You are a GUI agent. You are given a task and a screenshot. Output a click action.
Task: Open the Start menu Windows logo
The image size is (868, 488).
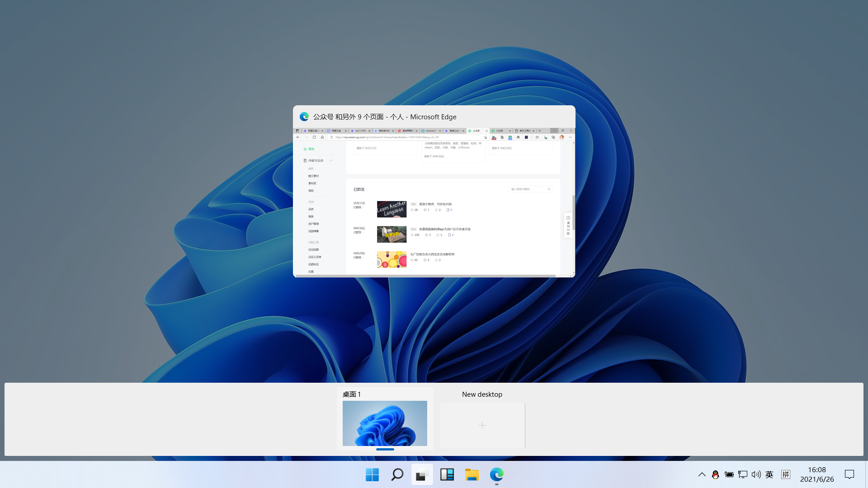click(x=372, y=474)
